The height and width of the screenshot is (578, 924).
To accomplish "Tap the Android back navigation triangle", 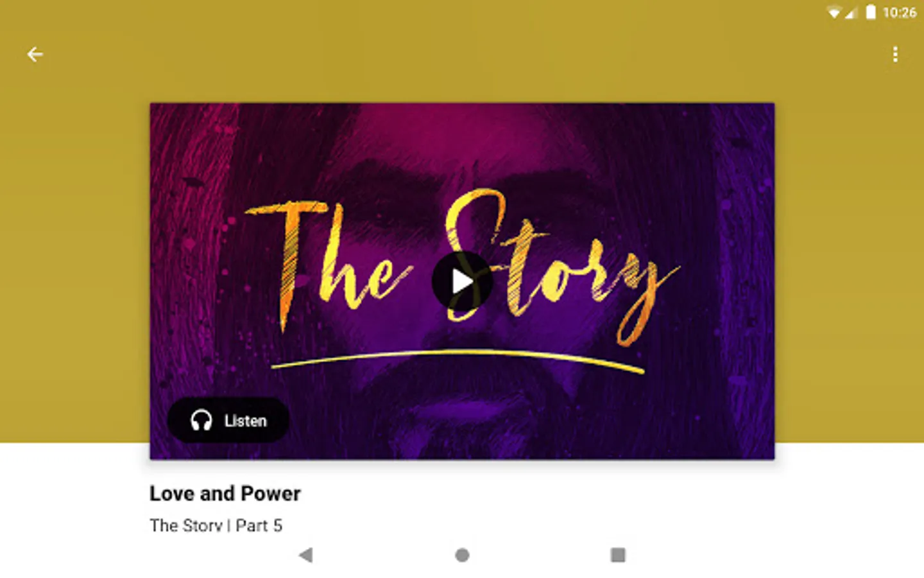I will click(x=306, y=555).
